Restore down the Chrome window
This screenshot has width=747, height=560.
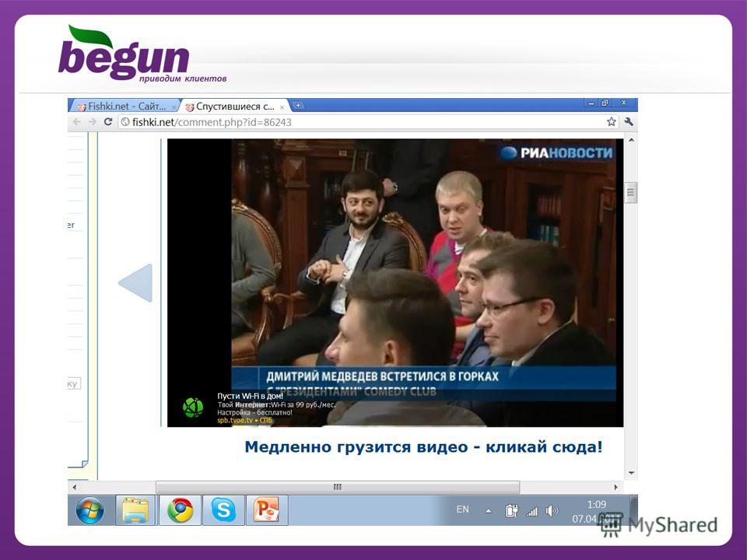tap(605, 103)
